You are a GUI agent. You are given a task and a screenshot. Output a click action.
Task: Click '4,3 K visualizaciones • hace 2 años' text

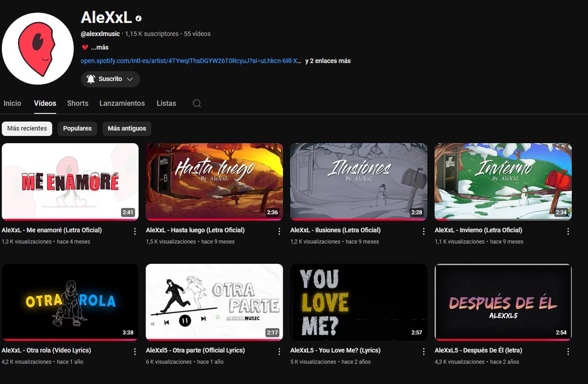[477, 362]
